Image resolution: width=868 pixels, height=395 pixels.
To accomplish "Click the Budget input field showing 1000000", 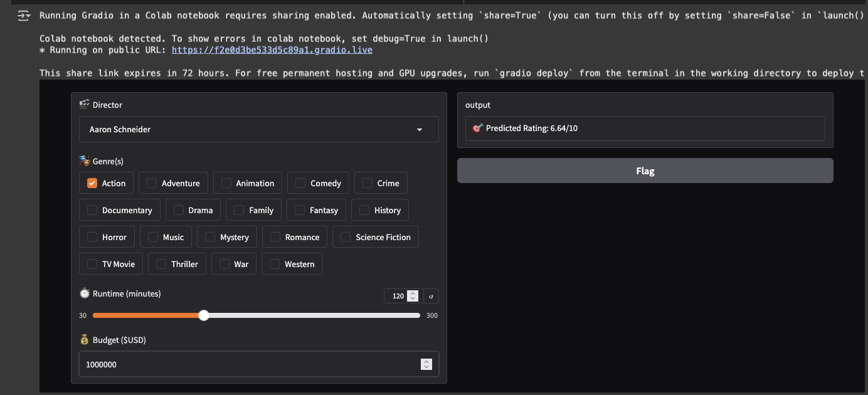I will [x=259, y=364].
